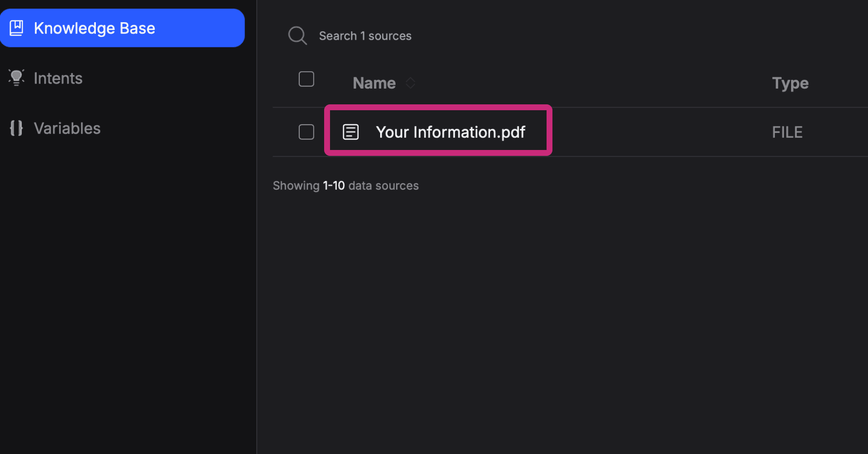This screenshot has width=868, height=454.
Task: Click inside the pink highlighted file entry
Action: [x=450, y=131]
